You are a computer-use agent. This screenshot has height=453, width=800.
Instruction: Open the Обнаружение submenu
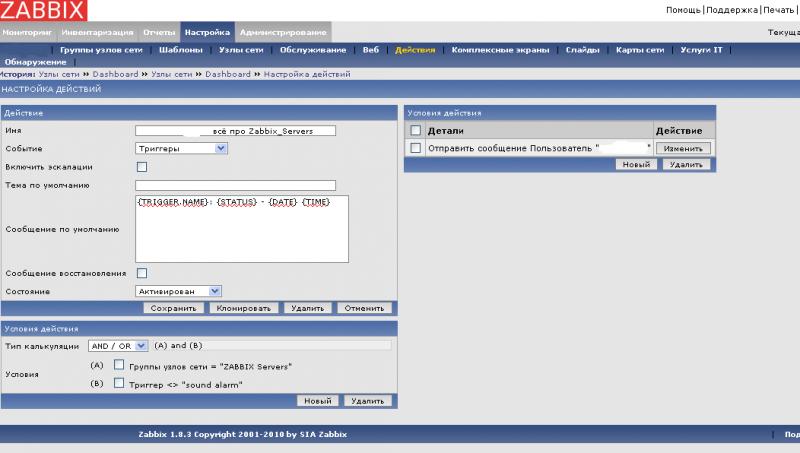coord(35,62)
